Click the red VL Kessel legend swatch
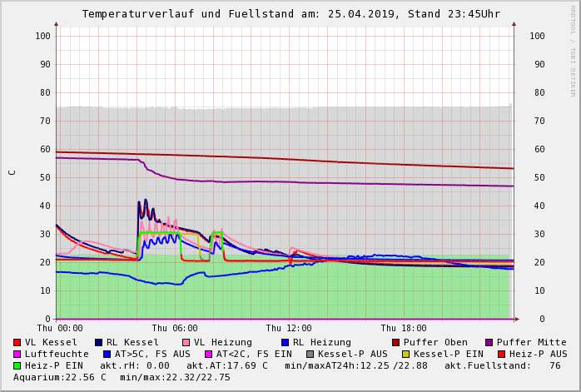Viewport: 581px width, 392px height. click(17, 342)
